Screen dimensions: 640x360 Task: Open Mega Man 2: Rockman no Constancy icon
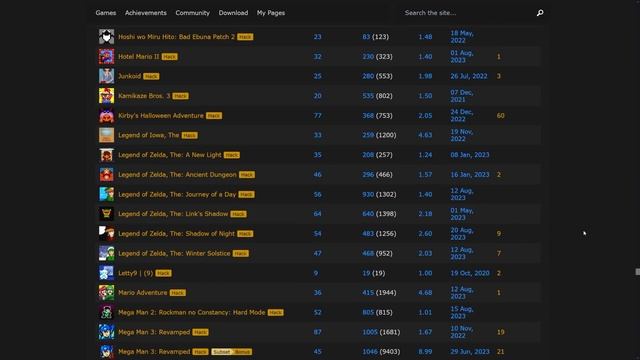click(x=107, y=312)
